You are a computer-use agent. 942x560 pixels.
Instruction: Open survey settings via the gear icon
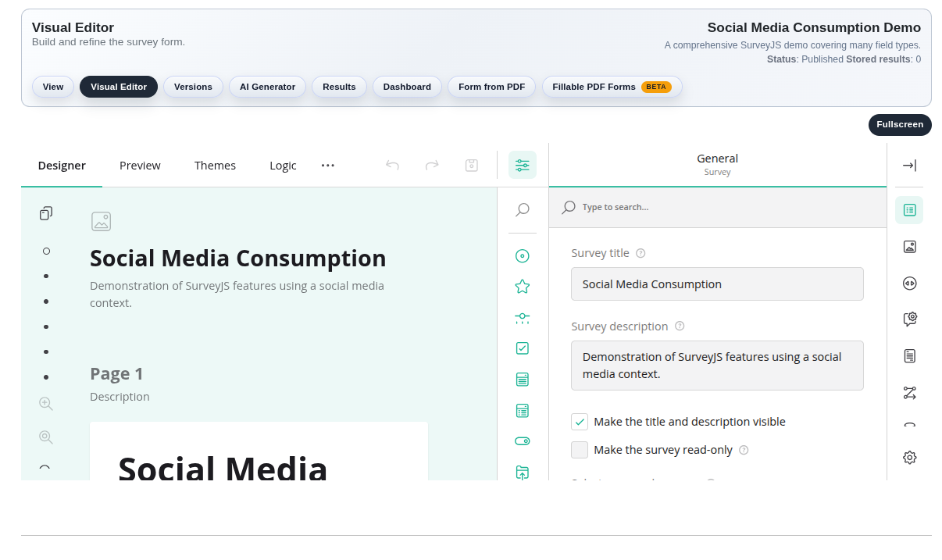[x=909, y=457]
